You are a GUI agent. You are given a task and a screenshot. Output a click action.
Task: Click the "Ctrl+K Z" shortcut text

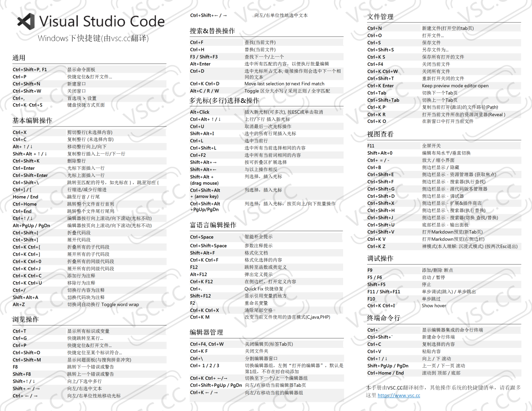tap(377, 246)
